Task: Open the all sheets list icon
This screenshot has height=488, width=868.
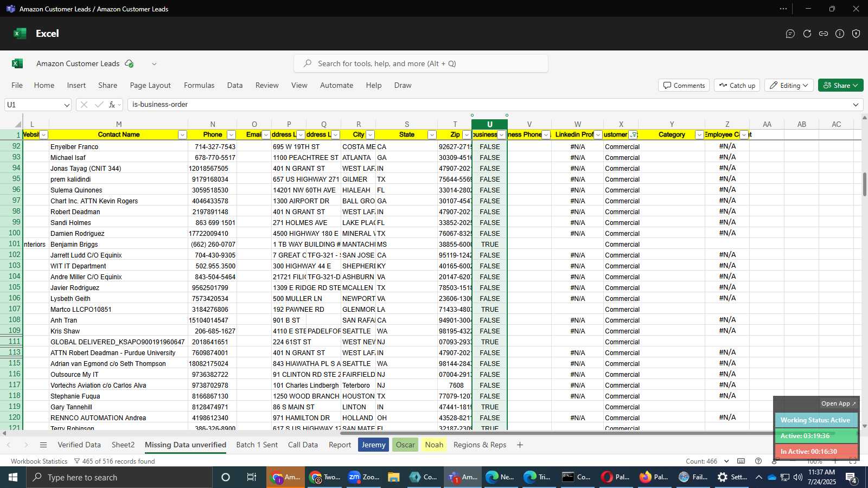Action: [43, 445]
